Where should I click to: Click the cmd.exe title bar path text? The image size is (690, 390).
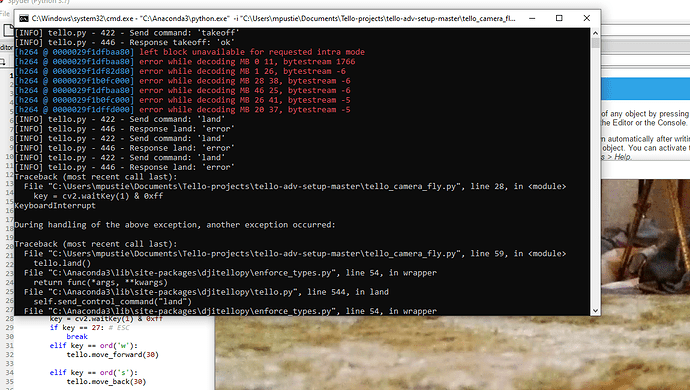pos(273,18)
